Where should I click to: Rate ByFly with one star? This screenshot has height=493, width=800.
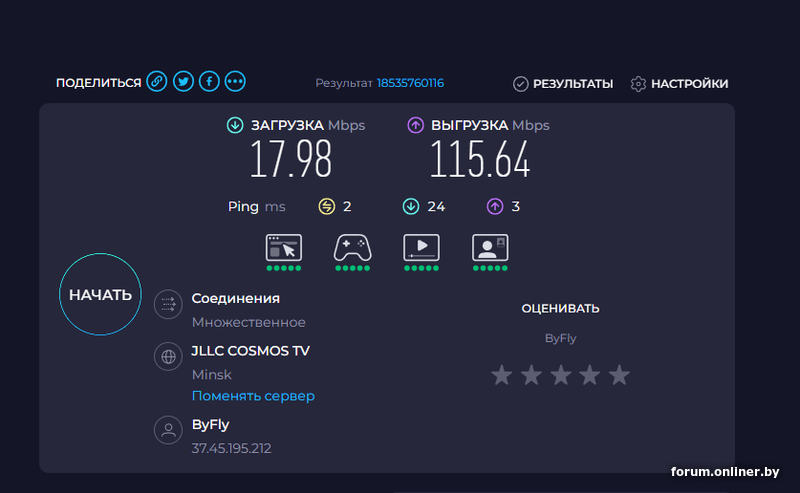502,375
